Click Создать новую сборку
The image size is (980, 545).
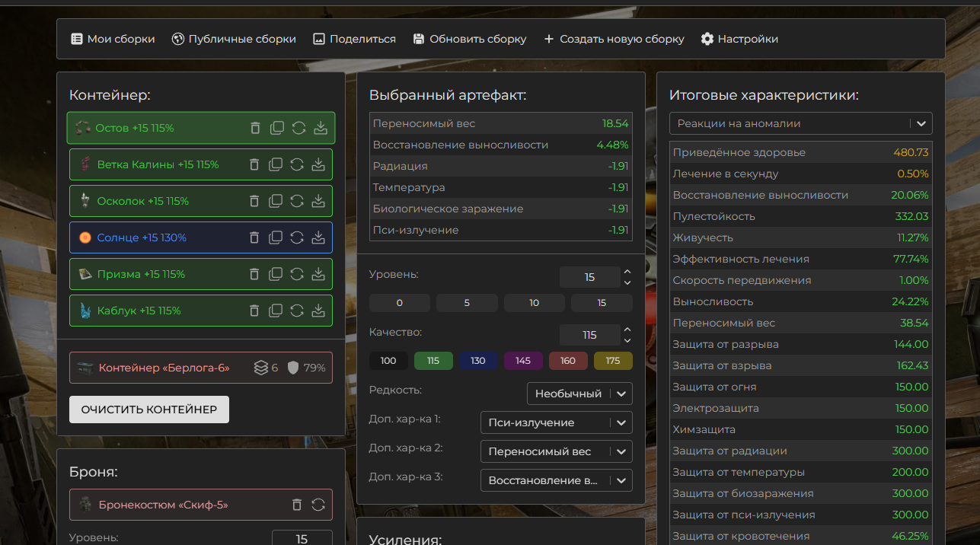pos(614,39)
